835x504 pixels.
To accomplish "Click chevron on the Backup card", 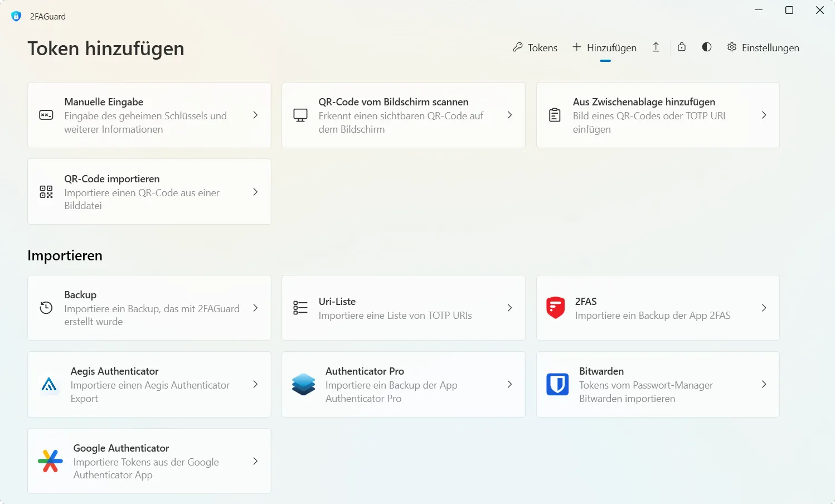I will 255,308.
